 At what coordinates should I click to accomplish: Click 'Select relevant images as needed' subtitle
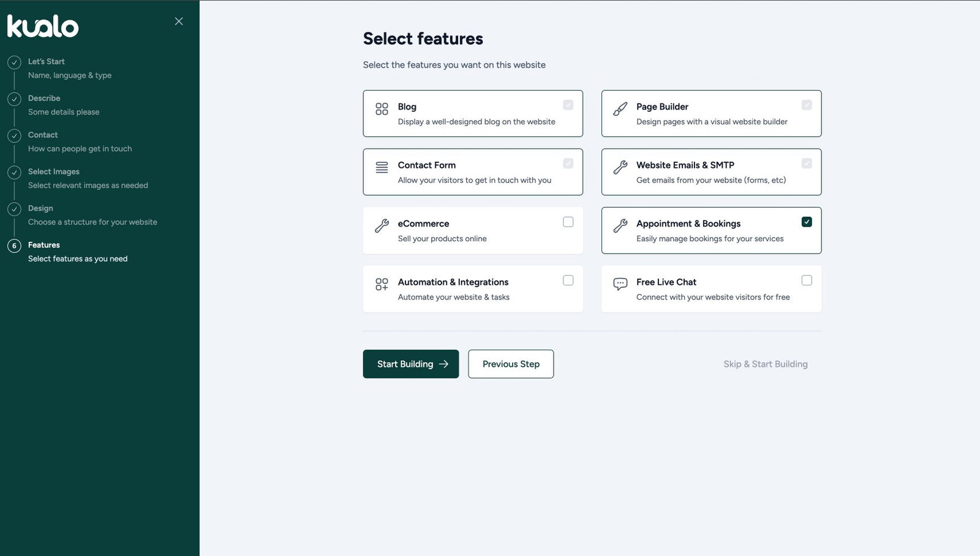88,186
